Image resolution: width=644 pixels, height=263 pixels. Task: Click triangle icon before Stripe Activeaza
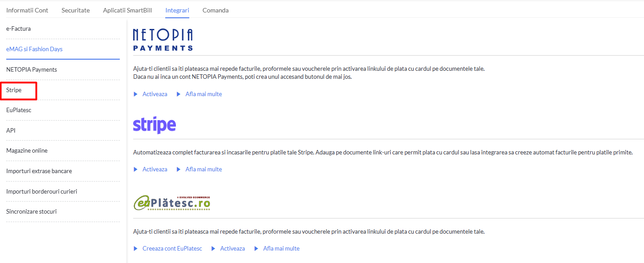pos(136,170)
